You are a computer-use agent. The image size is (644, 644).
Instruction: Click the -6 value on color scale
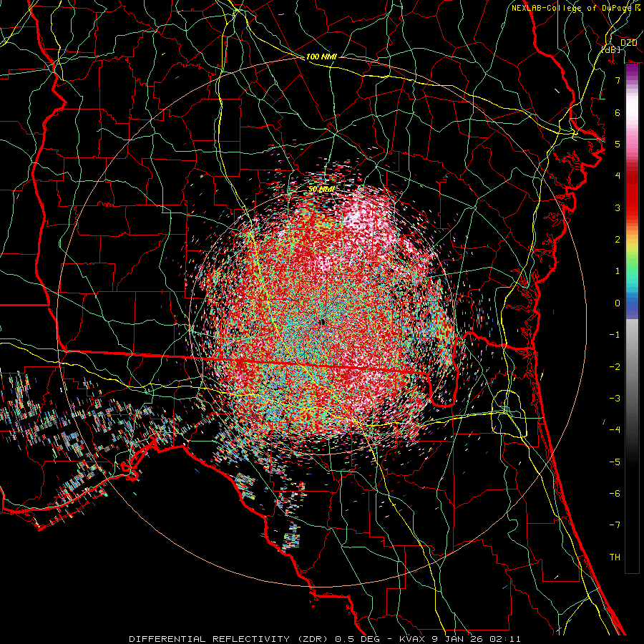coord(615,494)
